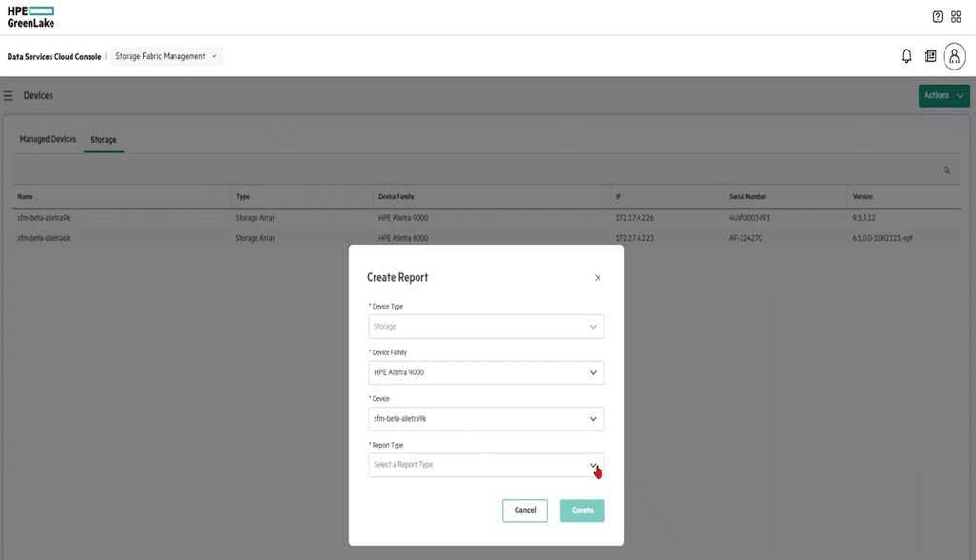Click IP address 172.17.4.226

(634, 218)
